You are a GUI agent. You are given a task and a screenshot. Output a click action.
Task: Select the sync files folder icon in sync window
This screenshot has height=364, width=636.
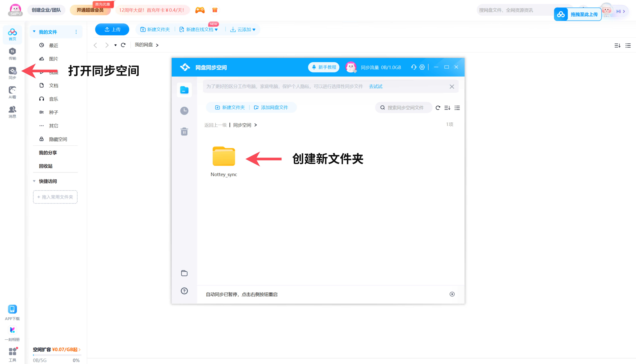click(184, 90)
